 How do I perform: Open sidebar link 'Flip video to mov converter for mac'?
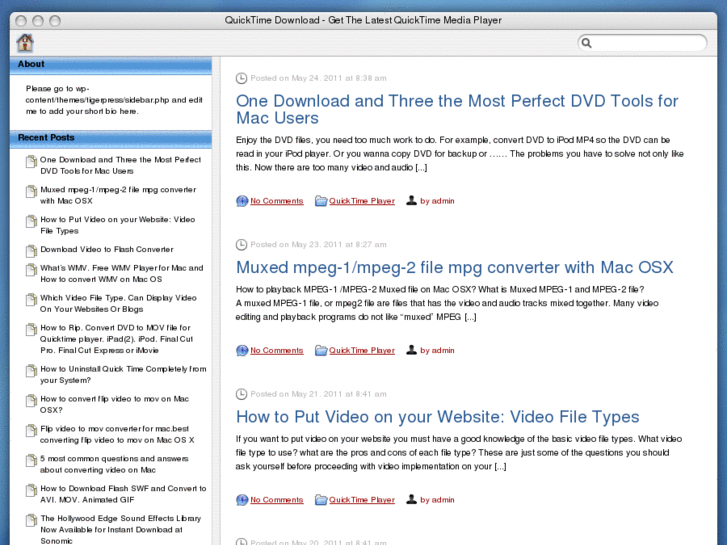tap(117, 434)
